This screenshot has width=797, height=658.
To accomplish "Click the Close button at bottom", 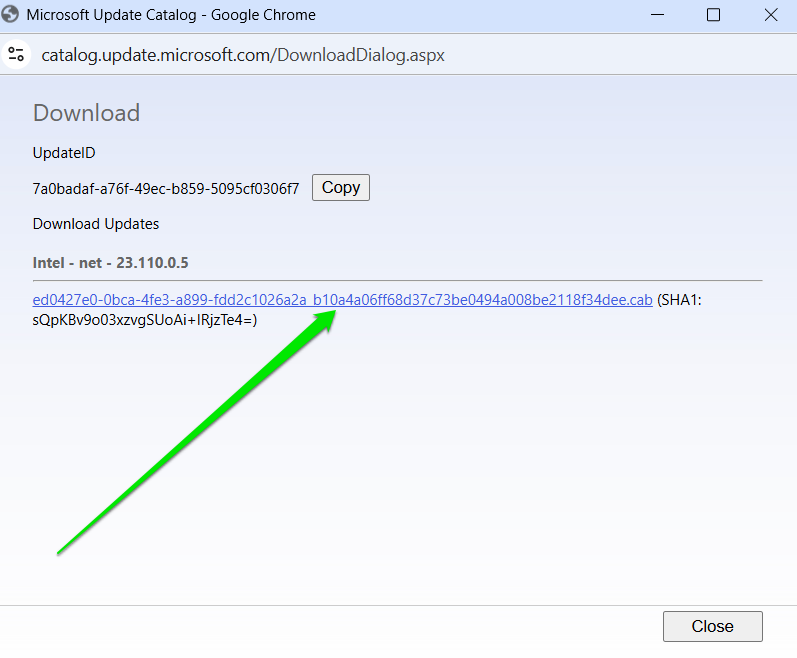I will pyautogui.click(x=712, y=626).
